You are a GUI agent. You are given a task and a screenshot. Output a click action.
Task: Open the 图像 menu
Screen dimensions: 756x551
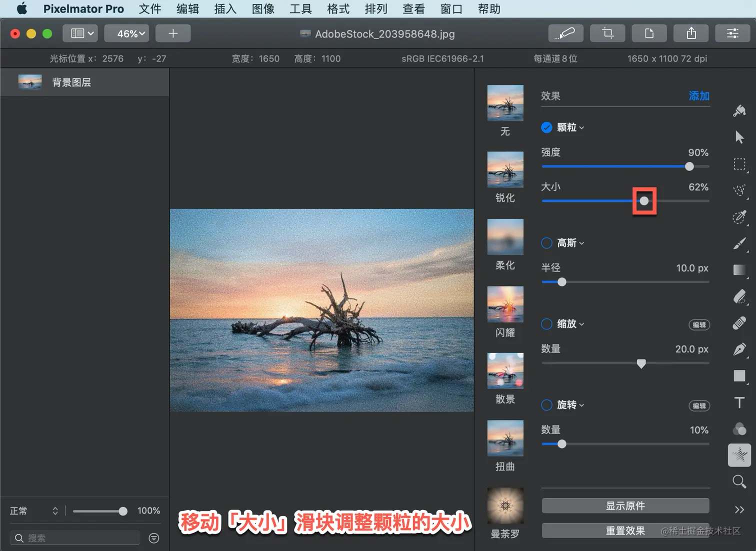[263, 9]
